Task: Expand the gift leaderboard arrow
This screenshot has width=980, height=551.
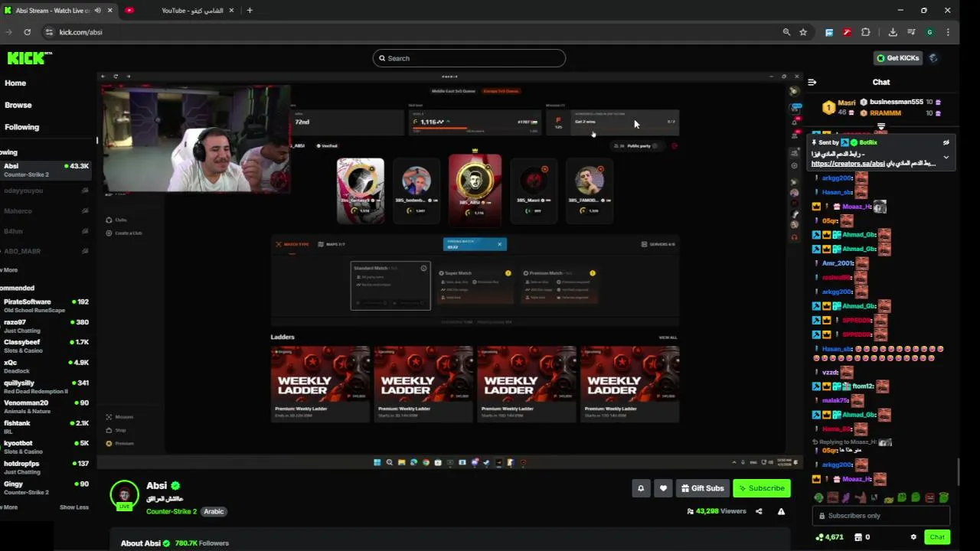Action: click(881, 127)
